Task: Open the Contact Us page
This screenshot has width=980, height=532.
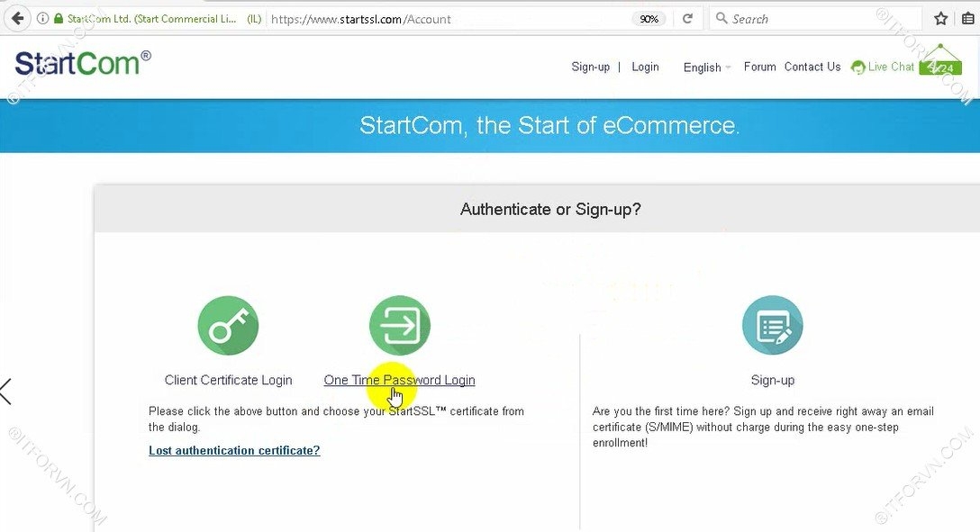Action: (x=812, y=67)
